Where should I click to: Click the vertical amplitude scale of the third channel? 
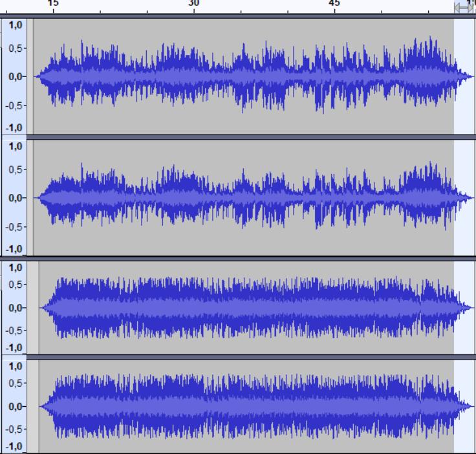pos(15,307)
